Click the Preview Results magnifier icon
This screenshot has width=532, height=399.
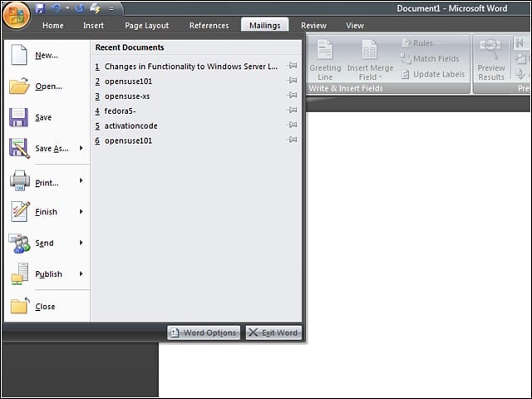pos(490,50)
